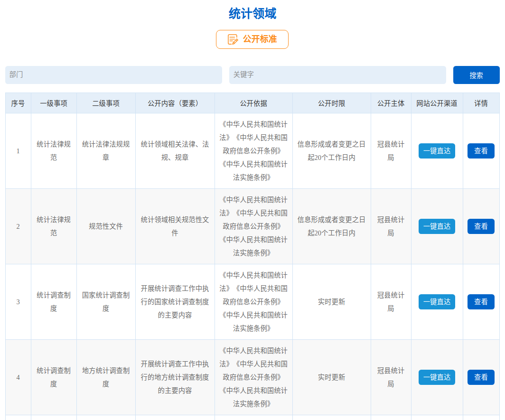Click the 一级事项 column header
Screen dimensions: 505x420
54,103
